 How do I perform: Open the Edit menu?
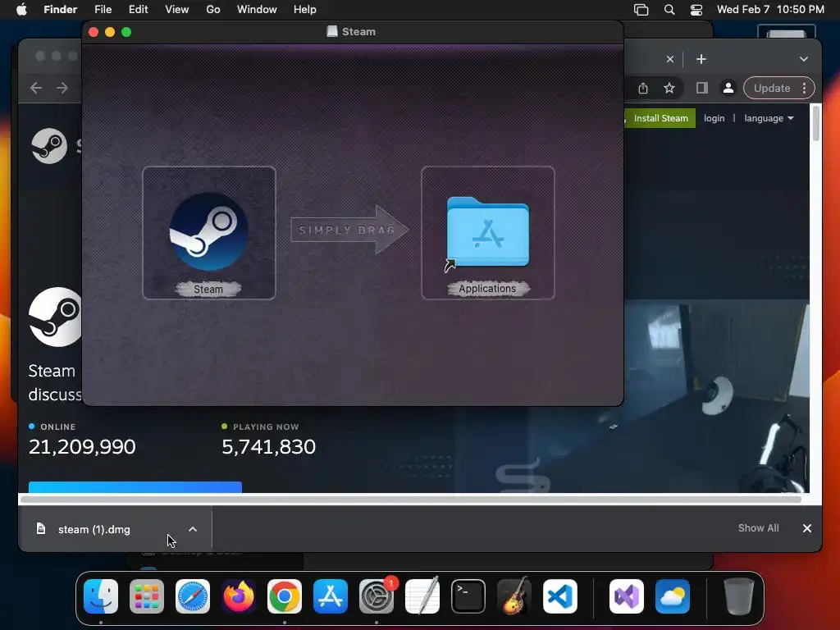[138, 10]
